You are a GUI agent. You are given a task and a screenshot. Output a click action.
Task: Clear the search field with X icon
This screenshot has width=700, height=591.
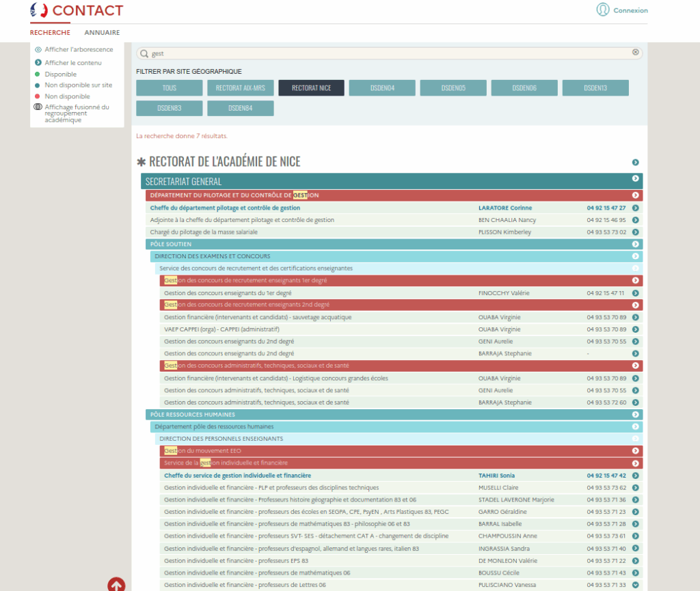pos(635,52)
